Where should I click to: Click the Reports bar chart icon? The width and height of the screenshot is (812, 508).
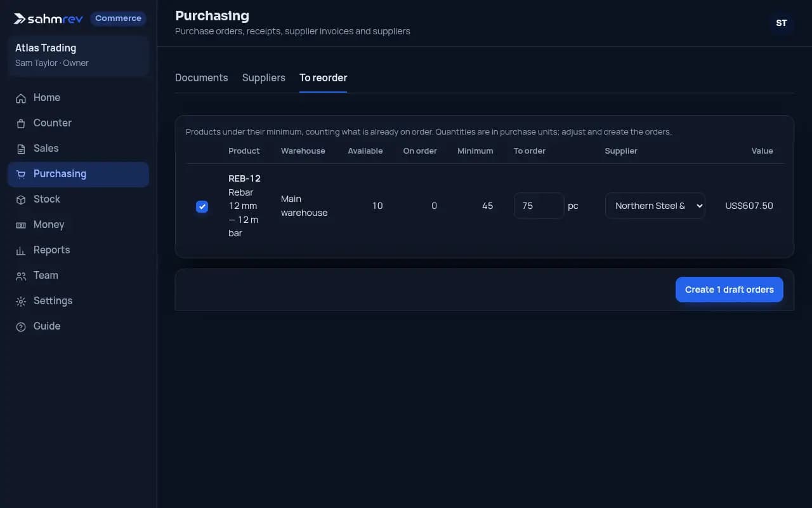[x=21, y=250]
